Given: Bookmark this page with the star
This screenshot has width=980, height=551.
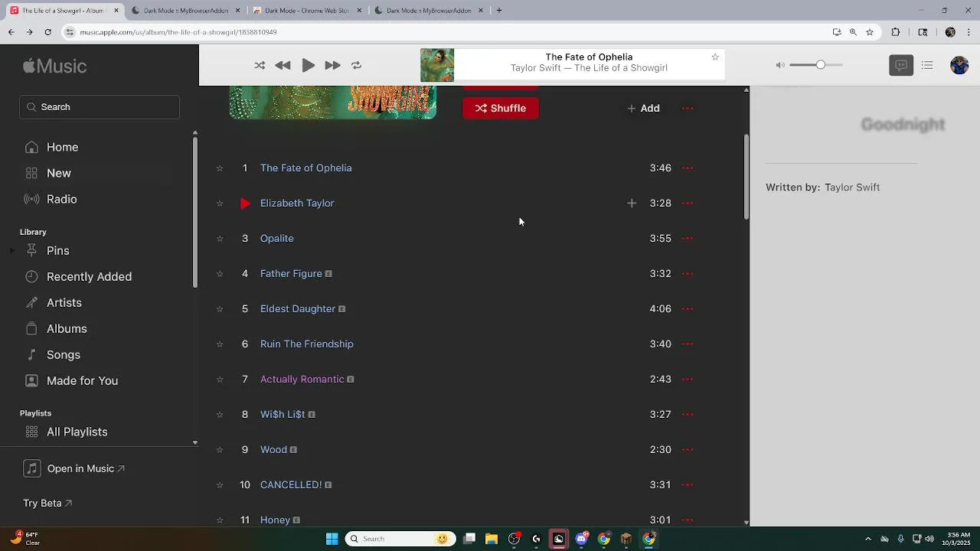Looking at the screenshot, I should 870,32.
